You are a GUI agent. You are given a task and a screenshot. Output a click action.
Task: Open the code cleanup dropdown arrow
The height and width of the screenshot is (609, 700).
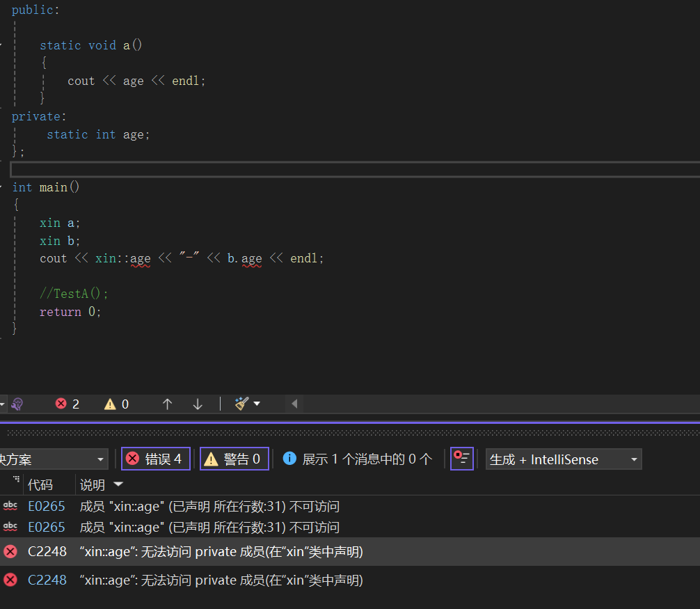click(x=257, y=404)
